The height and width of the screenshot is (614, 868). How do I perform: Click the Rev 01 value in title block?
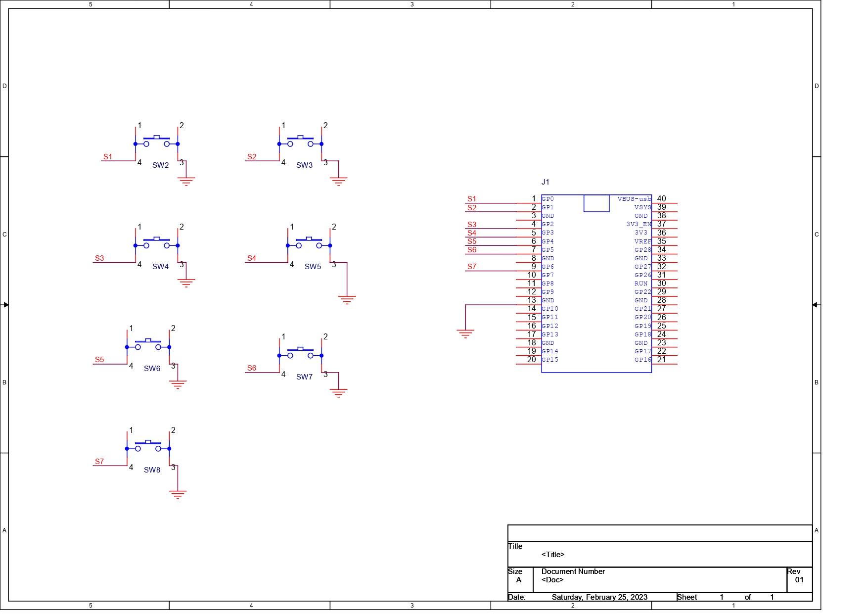799,580
